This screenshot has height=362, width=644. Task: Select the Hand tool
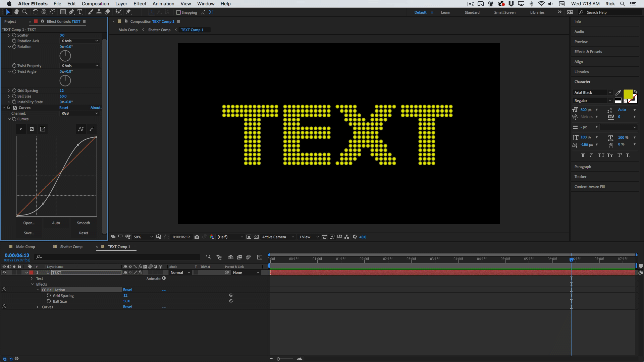(x=16, y=12)
